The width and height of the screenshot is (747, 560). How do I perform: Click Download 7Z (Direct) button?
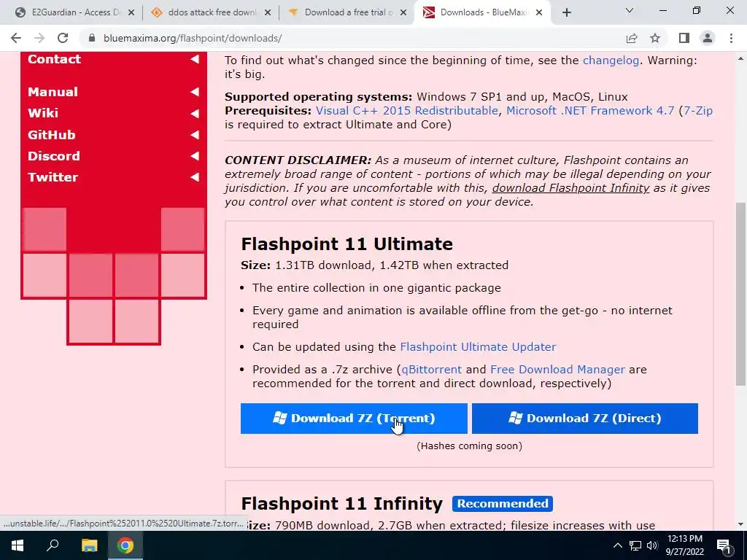585,419
